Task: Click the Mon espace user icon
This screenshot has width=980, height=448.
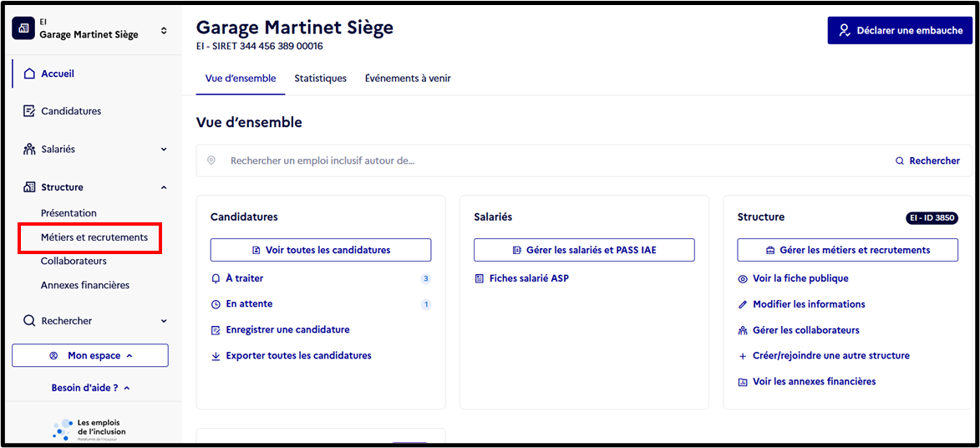Action: click(x=53, y=355)
